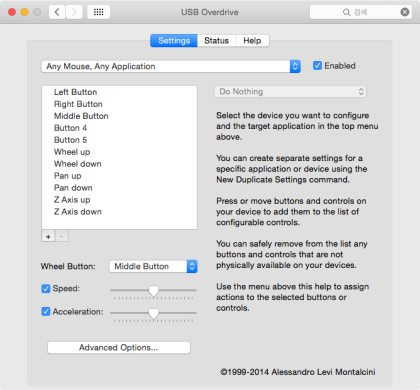
Task: Click the Acceleration slider thumb
Action: tap(153, 314)
